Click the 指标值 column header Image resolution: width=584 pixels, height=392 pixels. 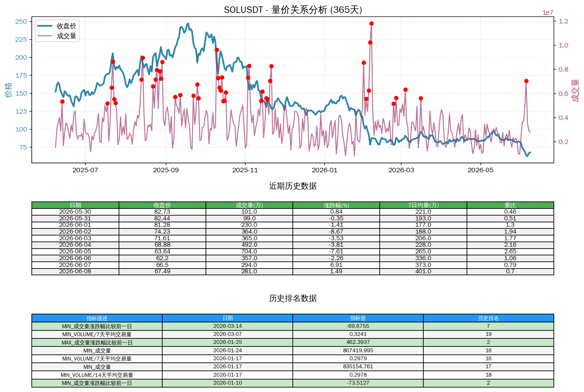coord(358,318)
